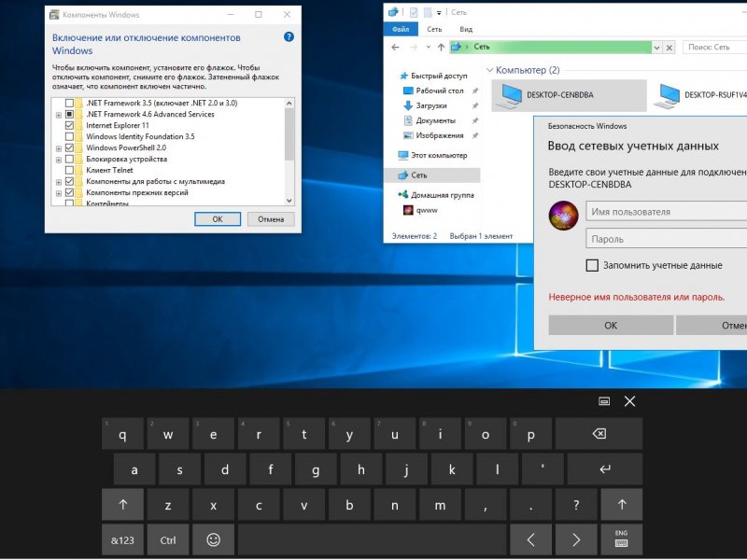Tap the right Shift key on keyboard
The width and height of the screenshot is (747, 560).
pos(622,505)
